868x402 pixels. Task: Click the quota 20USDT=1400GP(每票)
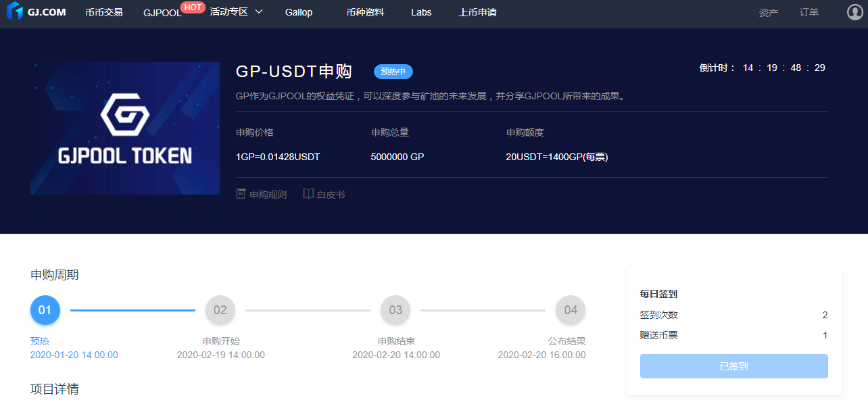coord(557,157)
